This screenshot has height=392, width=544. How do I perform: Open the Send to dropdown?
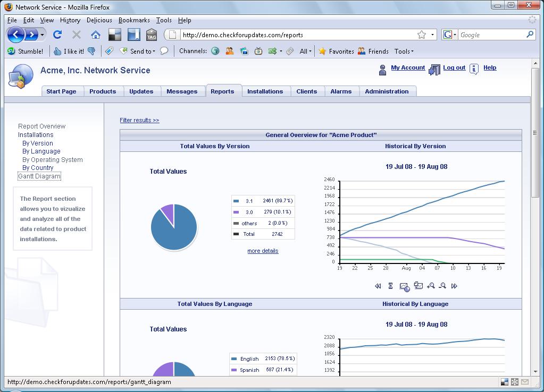click(x=139, y=51)
